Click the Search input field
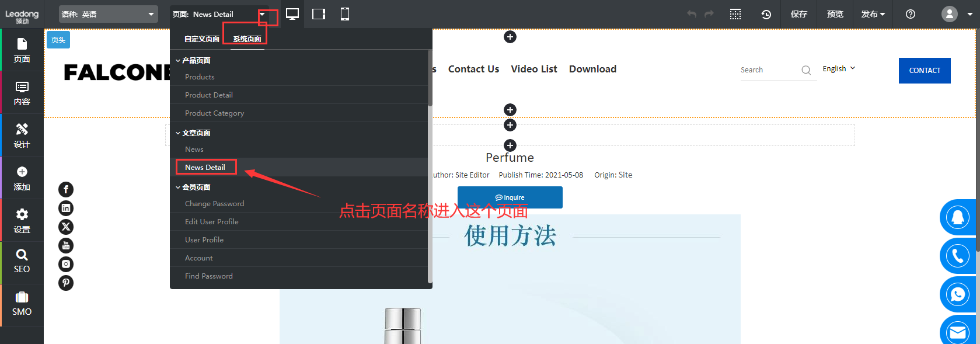The height and width of the screenshot is (344, 980). pos(769,70)
